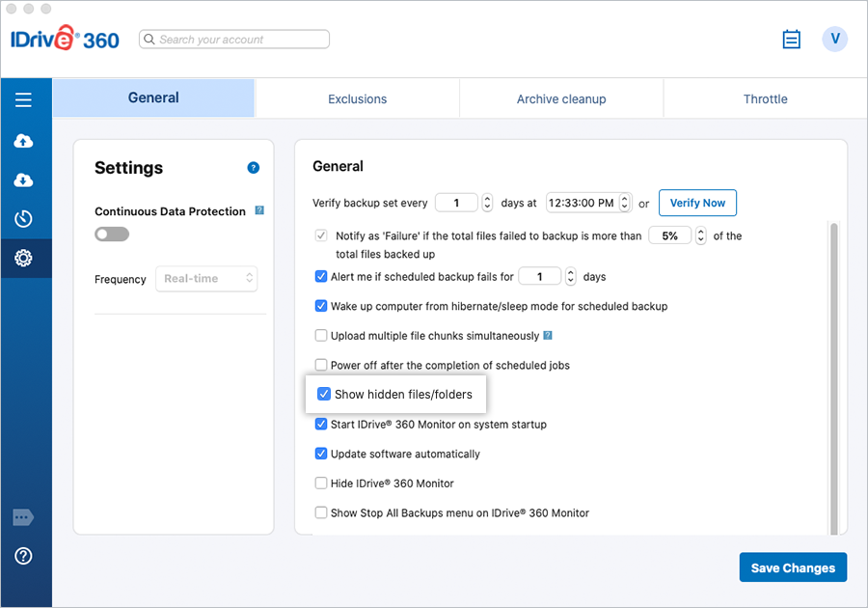868x608 pixels.
Task: Open the chat feedback icon in the sidebar
Action: point(24,517)
